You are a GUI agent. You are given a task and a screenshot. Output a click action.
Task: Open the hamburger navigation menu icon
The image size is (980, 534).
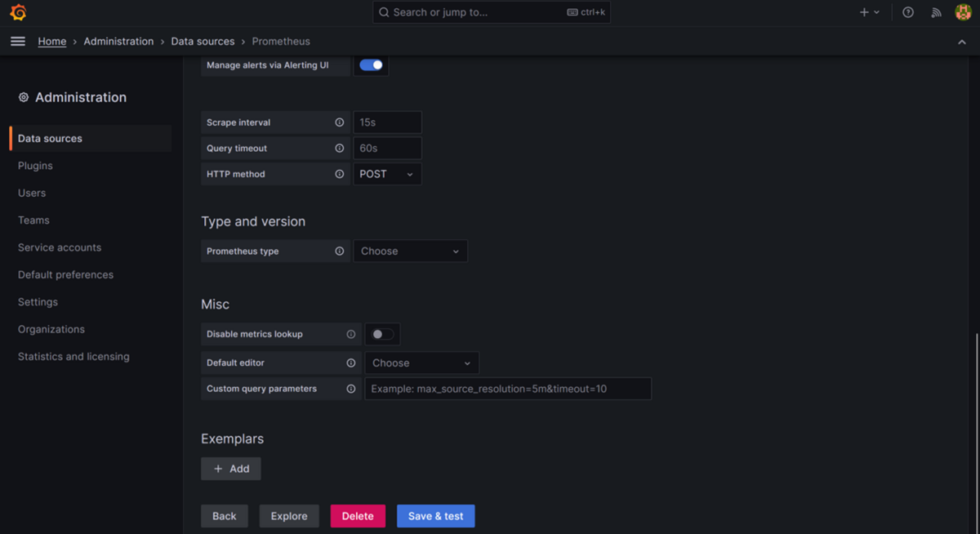pos(17,42)
